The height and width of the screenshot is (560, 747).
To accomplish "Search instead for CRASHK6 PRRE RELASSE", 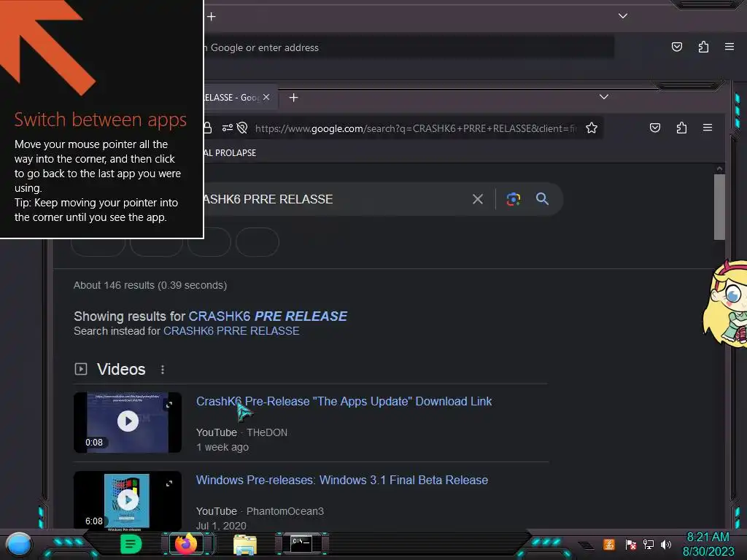I will (x=231, y=331).
